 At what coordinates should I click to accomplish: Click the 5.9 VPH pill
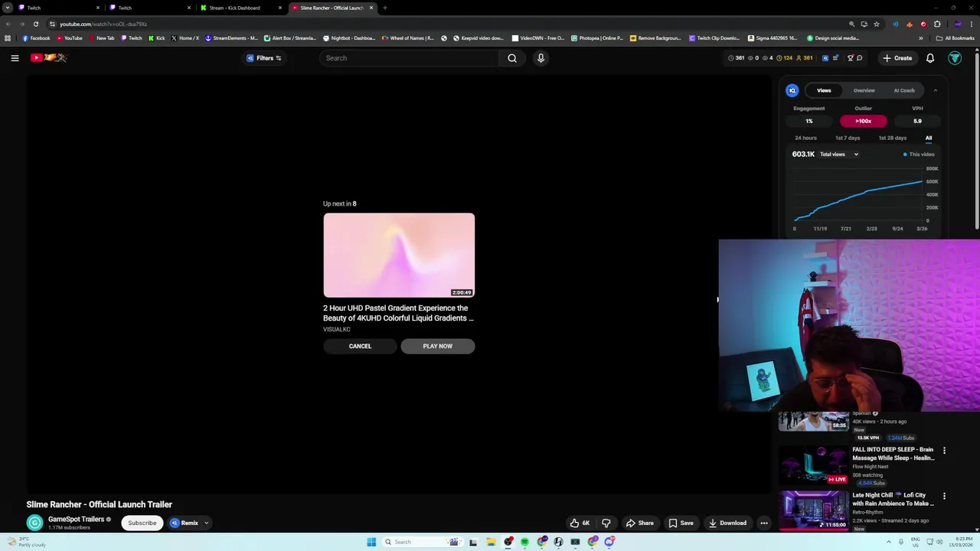pyautogui.click(x=917, y=121)
